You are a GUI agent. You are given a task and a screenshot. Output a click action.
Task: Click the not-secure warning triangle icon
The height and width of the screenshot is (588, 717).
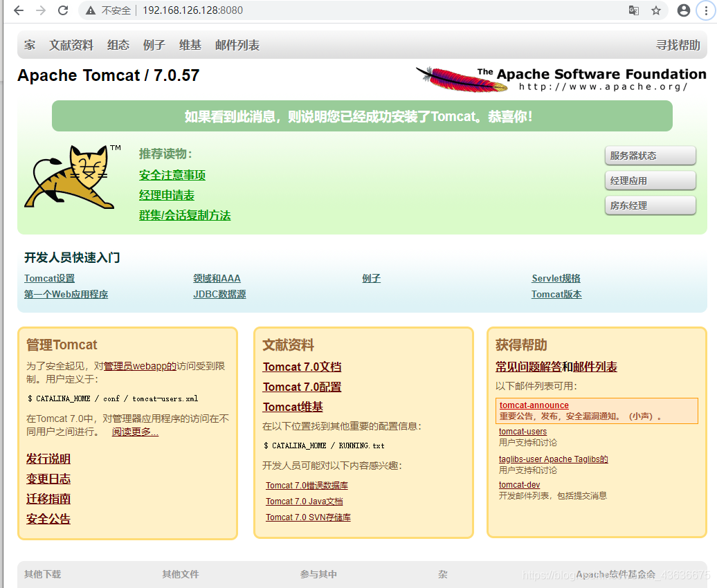point(91,10)
